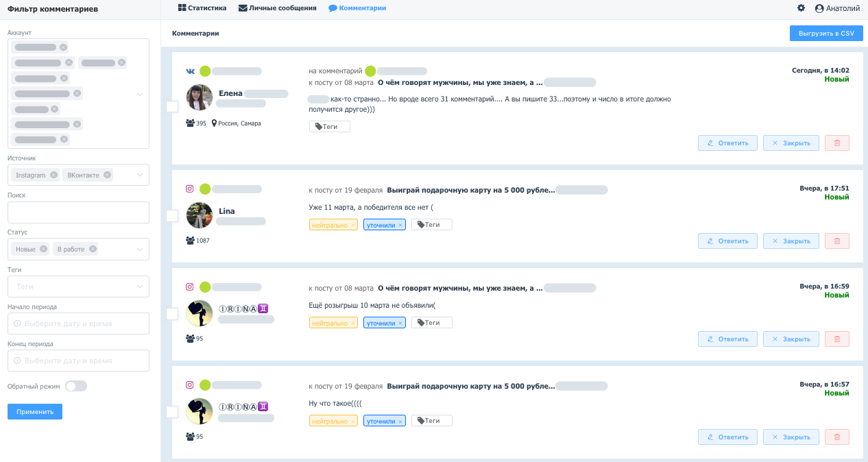Click Instagram icon on Lina's comment
The width and height of the screenshot is (868, 462).
190,189
